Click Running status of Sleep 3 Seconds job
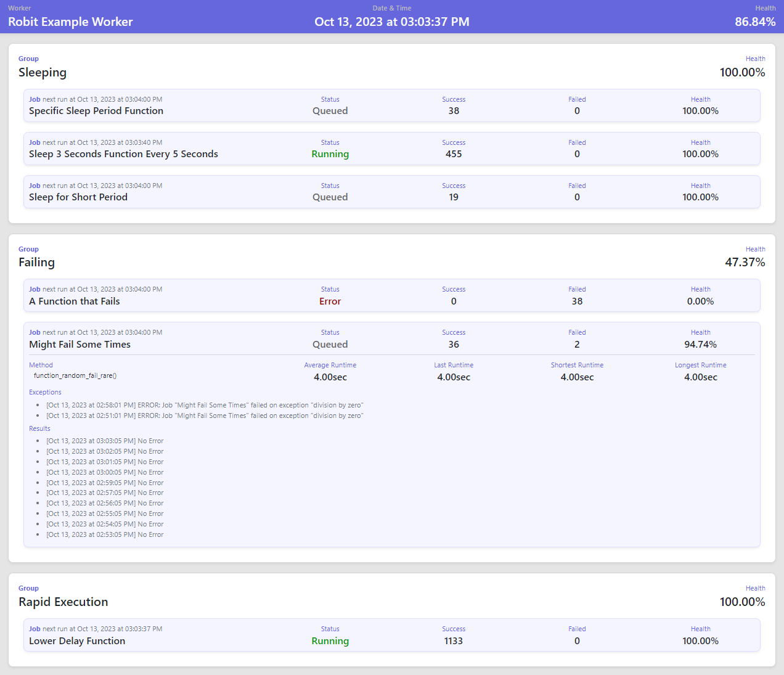Screen dimensions: 784x675 tap(330, 154)
